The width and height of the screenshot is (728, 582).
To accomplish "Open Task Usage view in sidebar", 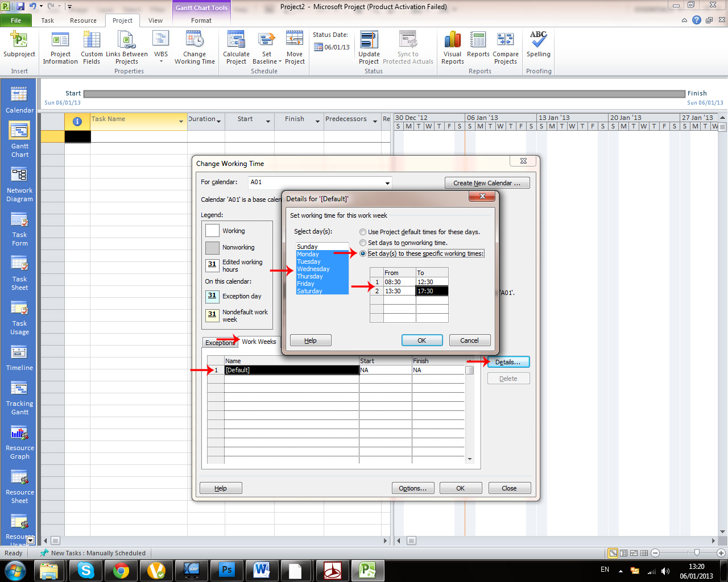I will (20, 318).
